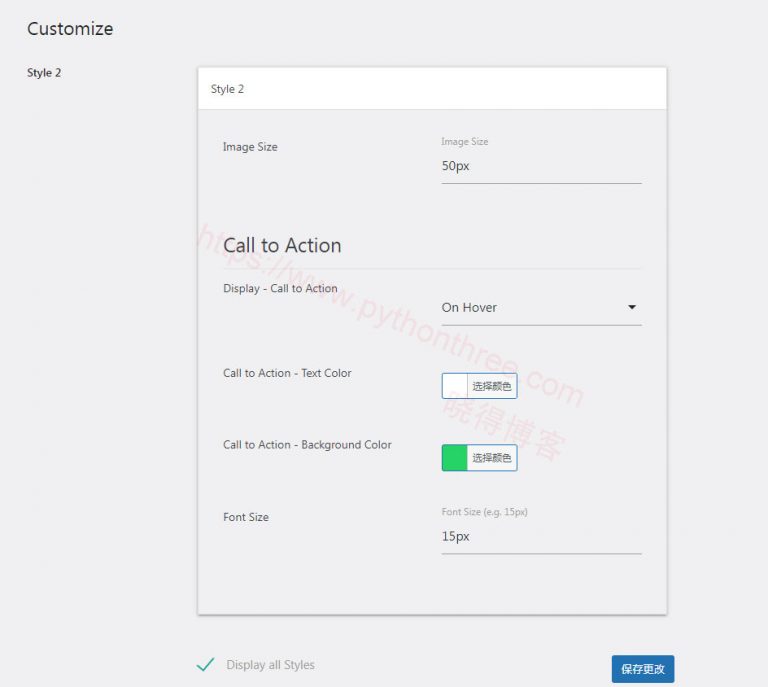This screenshot has width=768, height=687.
Task: Open the white Text Color swatch
Action: click(455, 386)
